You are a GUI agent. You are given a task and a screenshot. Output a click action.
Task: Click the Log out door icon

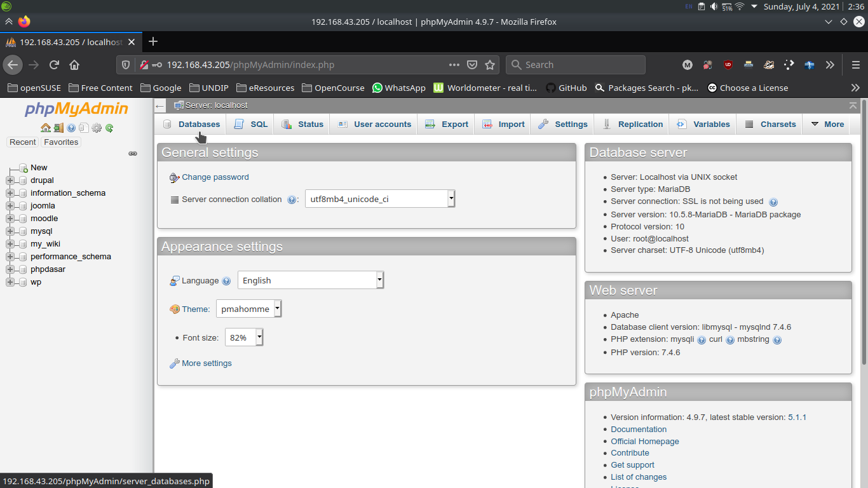coord(58,128)
